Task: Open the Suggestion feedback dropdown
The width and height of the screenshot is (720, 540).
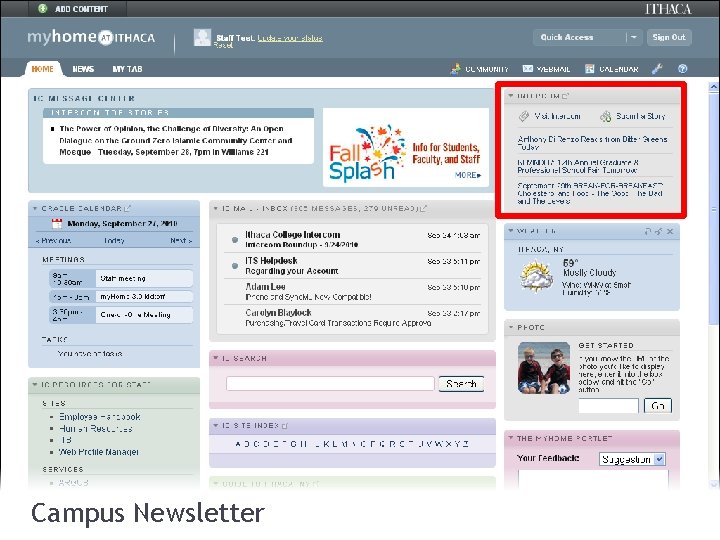Action: tap(632, 459)
